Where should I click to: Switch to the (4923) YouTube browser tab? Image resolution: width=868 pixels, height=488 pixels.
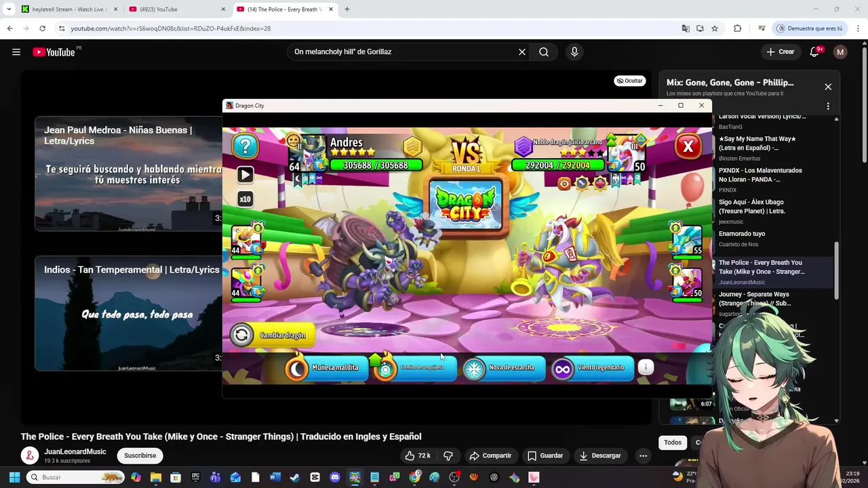point(176,9)
